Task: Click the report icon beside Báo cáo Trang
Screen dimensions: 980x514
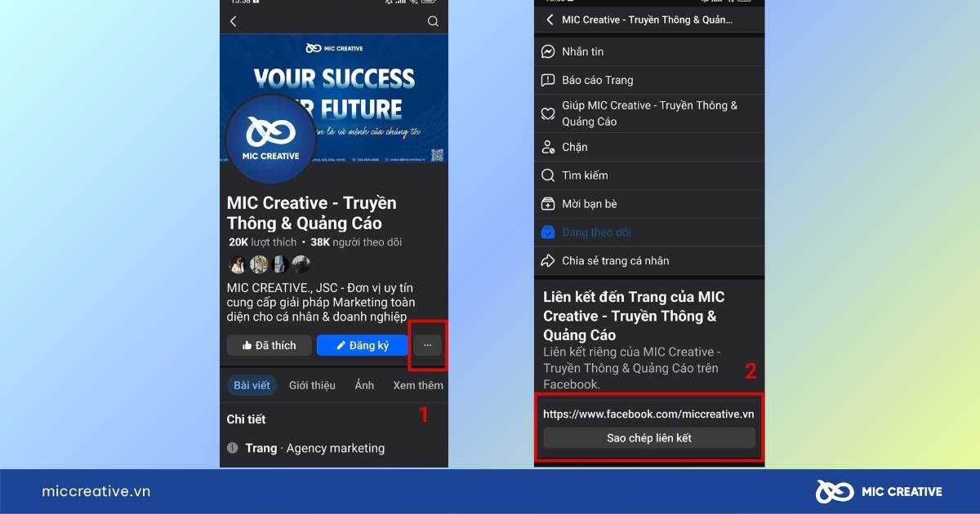Action: point(548,80)
